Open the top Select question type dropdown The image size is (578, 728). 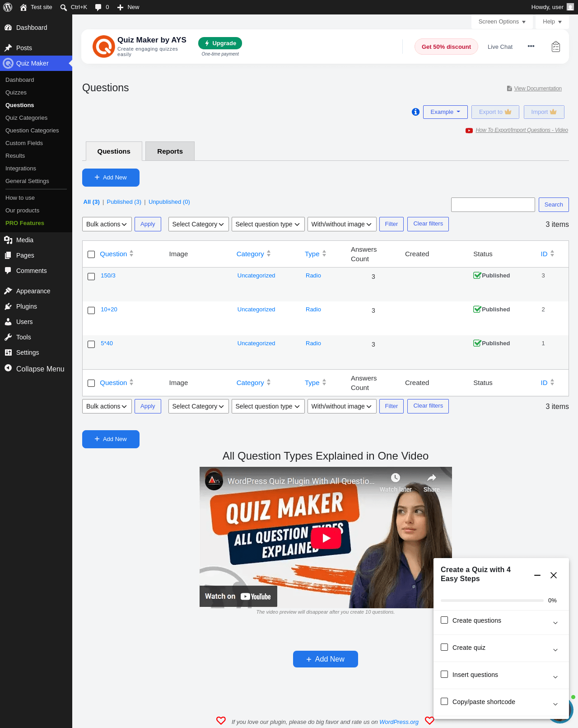tap(268, 224)
